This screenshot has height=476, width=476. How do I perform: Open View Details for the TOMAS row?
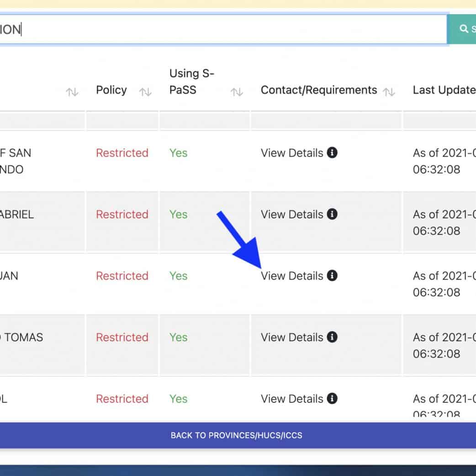coord(292,337)
